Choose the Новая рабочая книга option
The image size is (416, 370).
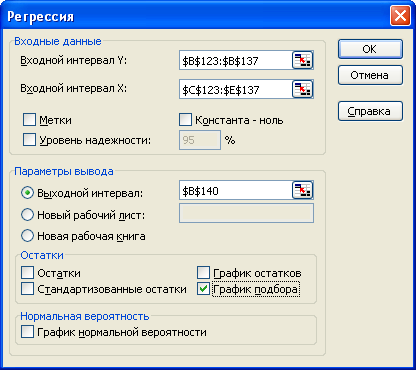pyautogui.click(x=27, y=236)
